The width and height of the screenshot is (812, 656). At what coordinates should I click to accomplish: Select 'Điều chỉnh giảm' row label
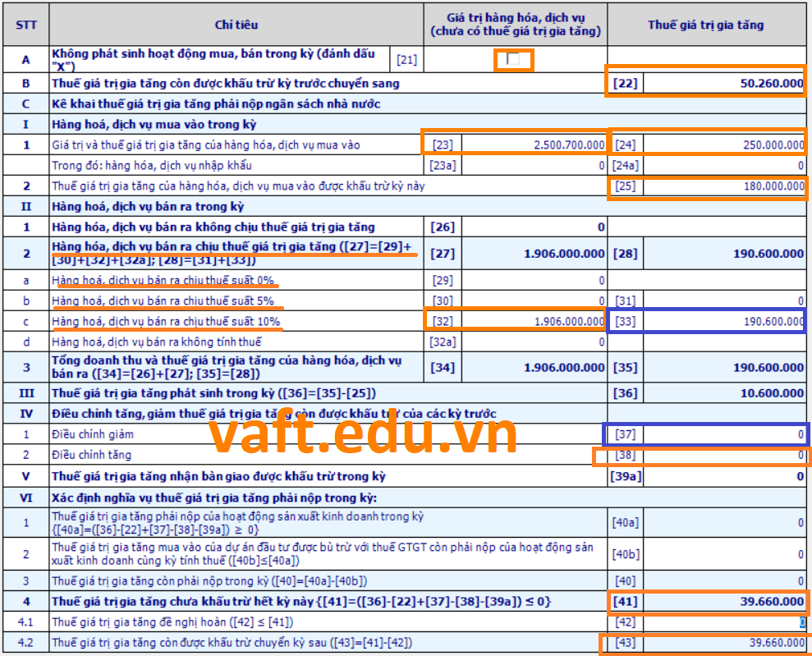point(93,434)
